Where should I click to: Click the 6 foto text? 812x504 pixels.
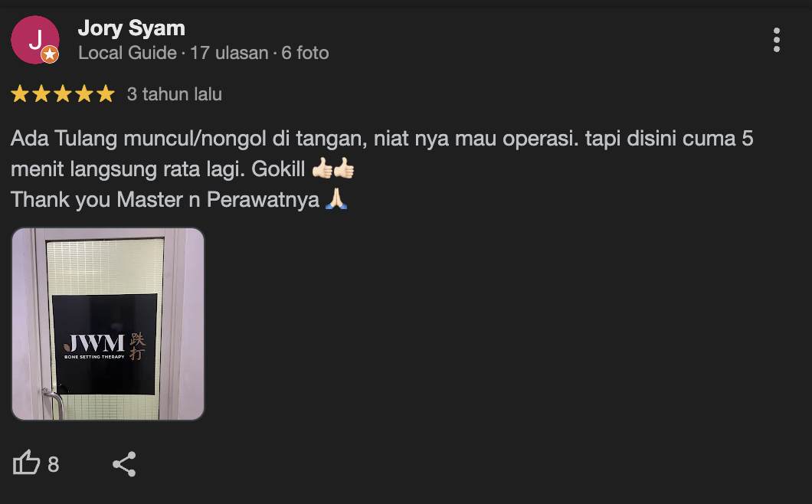click(x=305, y=53)
